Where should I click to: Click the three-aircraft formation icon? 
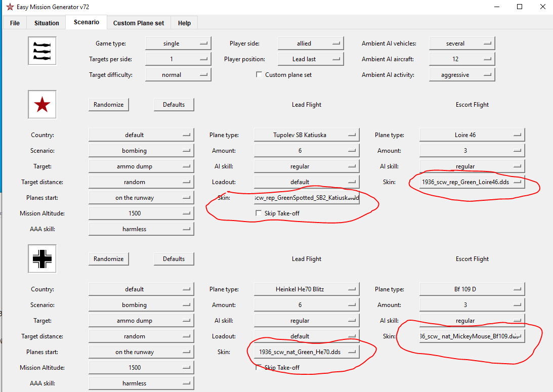coord(42,51)
